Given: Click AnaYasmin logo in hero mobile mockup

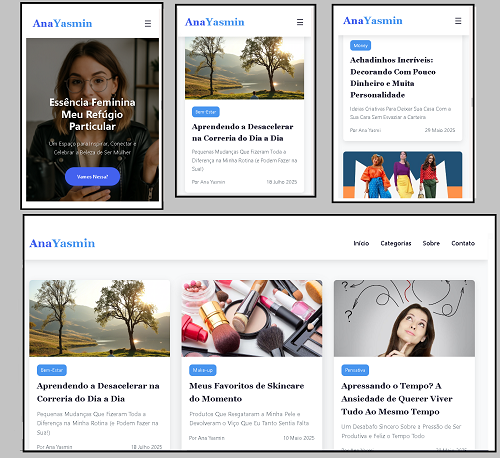Looking at the screenshot, I should (62, 23).
